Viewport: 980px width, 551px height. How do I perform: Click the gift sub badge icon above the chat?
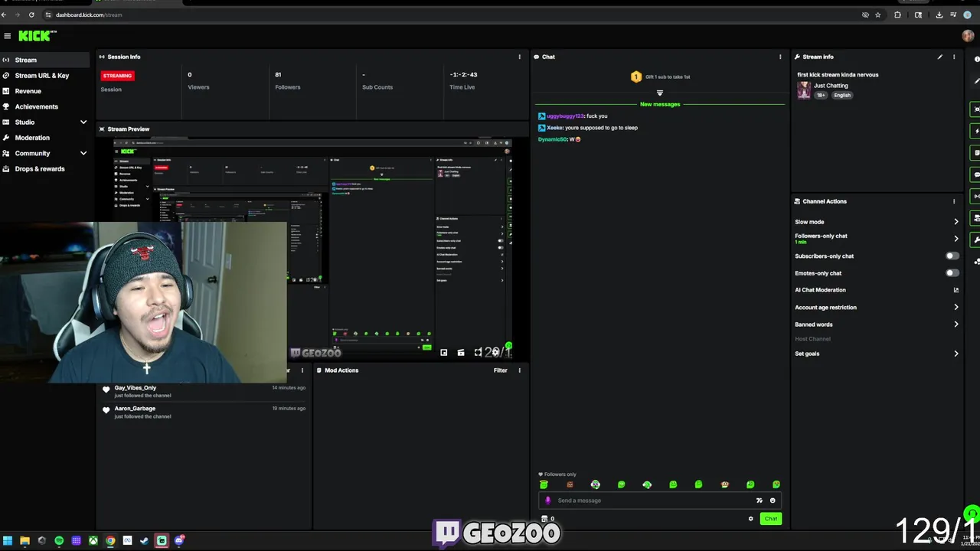tap(635, 77)
